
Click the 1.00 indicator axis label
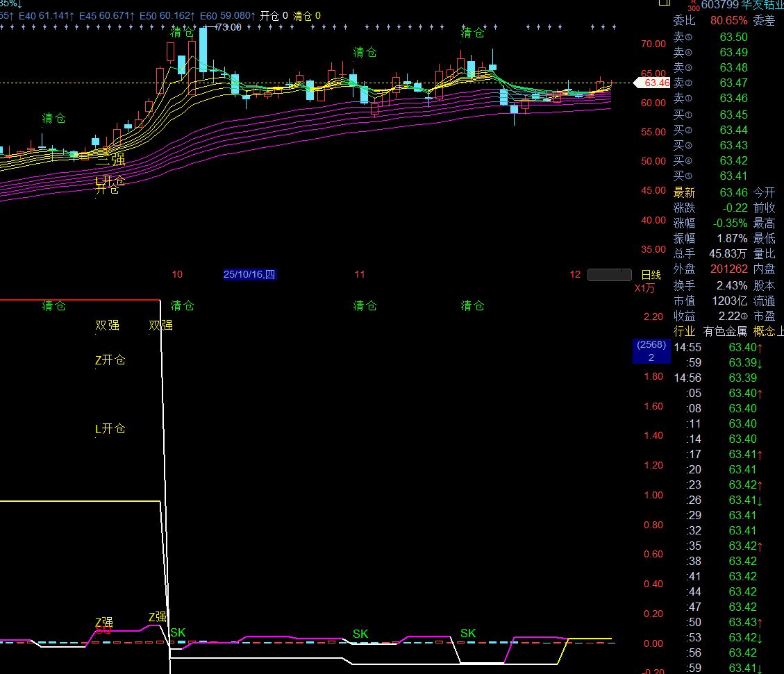point(653,495)
